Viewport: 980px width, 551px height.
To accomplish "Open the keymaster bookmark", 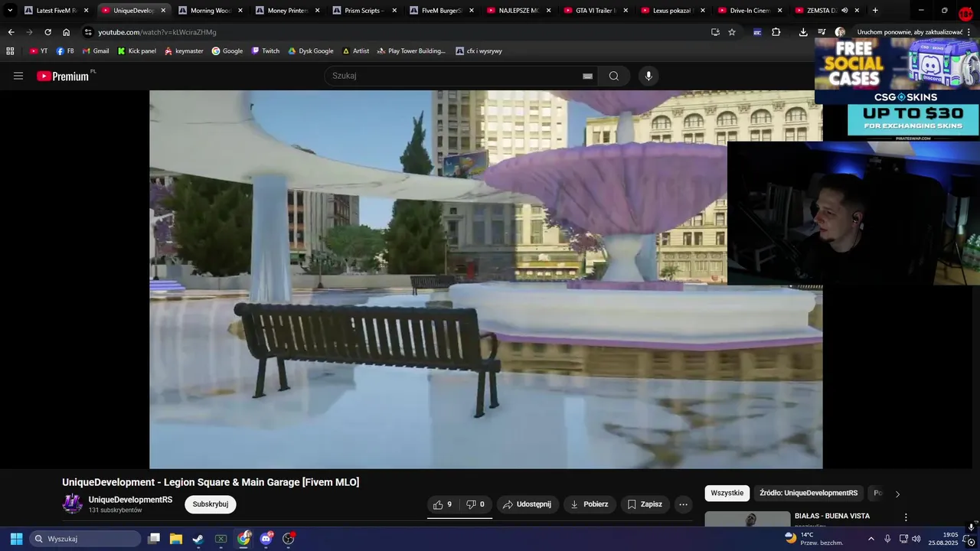I will [184, 51].
